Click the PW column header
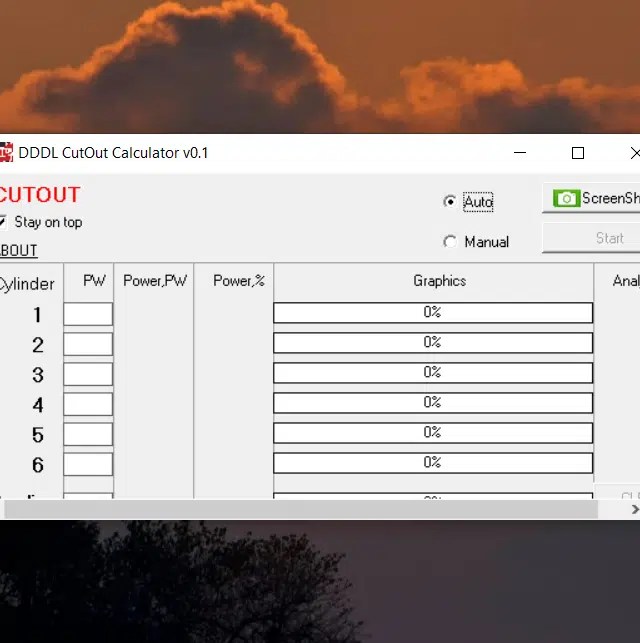Screen dimensions: 640x643 (94, 281)
